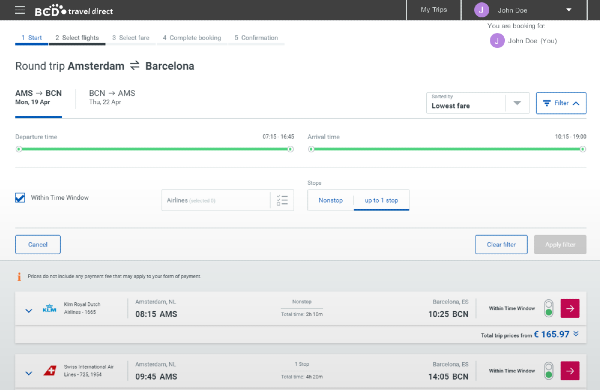Select the Nonstop stops option
600x390 pixels.
(x=331, y=200)
